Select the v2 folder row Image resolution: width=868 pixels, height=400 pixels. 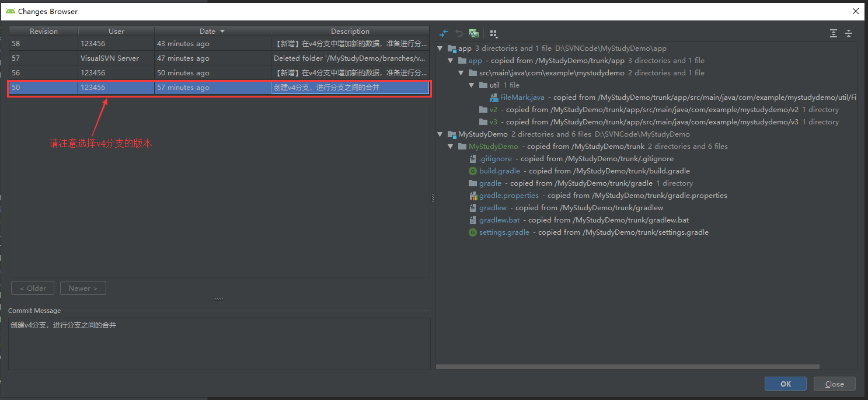pyautogui.click(x=646, y=110)
